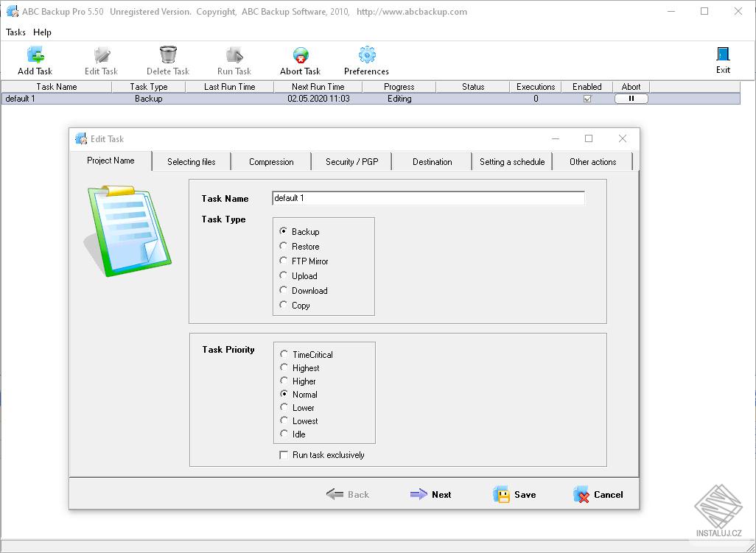Set Task Priority to TimeCritical
The image size is (756, 553).
(284, 354)
